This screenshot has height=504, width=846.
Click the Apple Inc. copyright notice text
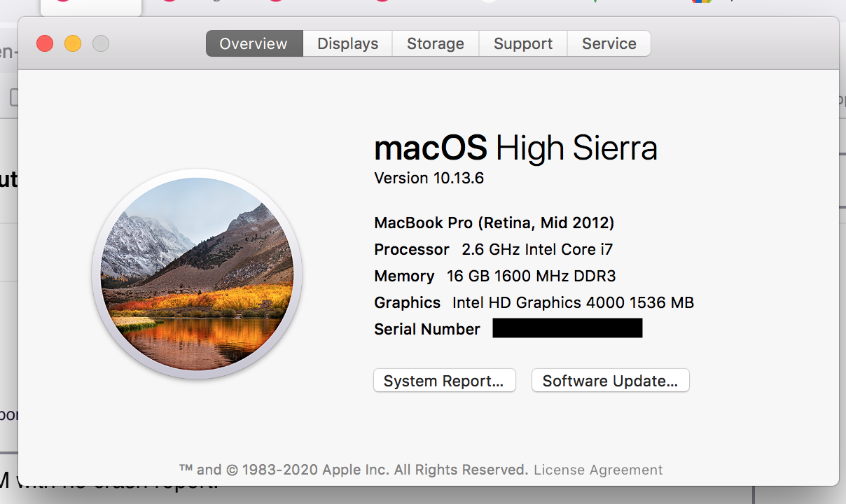coord(354,470)
